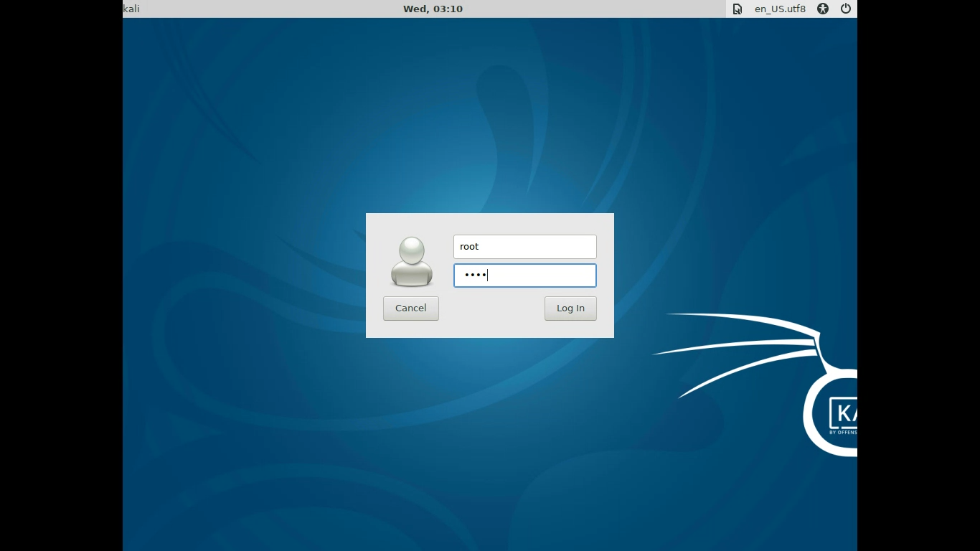
Task: Open the power menu icon
Action: 846,9
